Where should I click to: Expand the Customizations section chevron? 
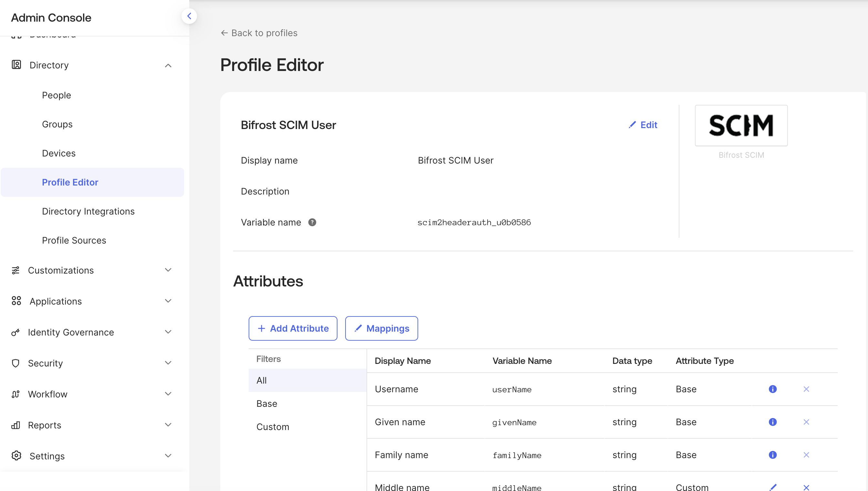coord(168,270)
